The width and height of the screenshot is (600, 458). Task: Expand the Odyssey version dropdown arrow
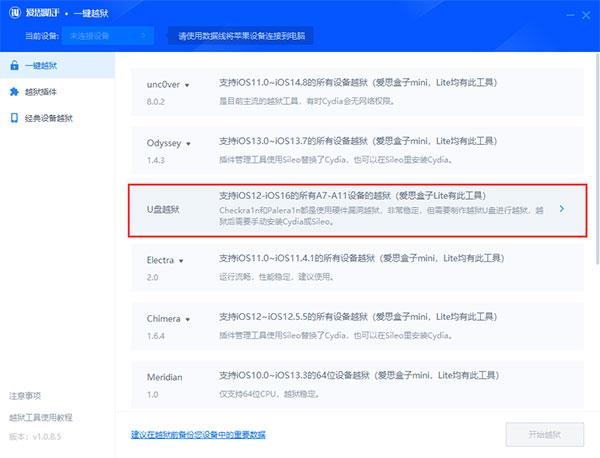[187, 143]
